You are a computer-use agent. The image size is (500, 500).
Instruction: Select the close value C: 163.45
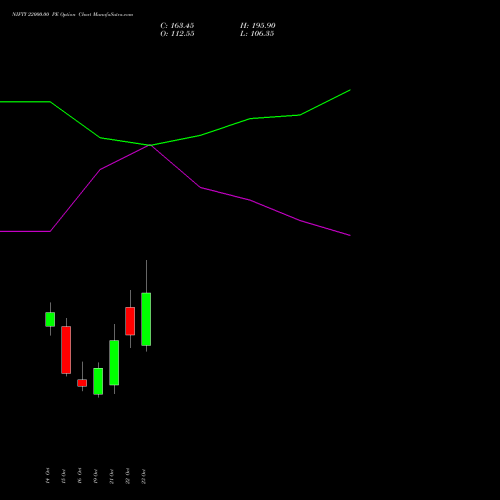coord(177,26)
